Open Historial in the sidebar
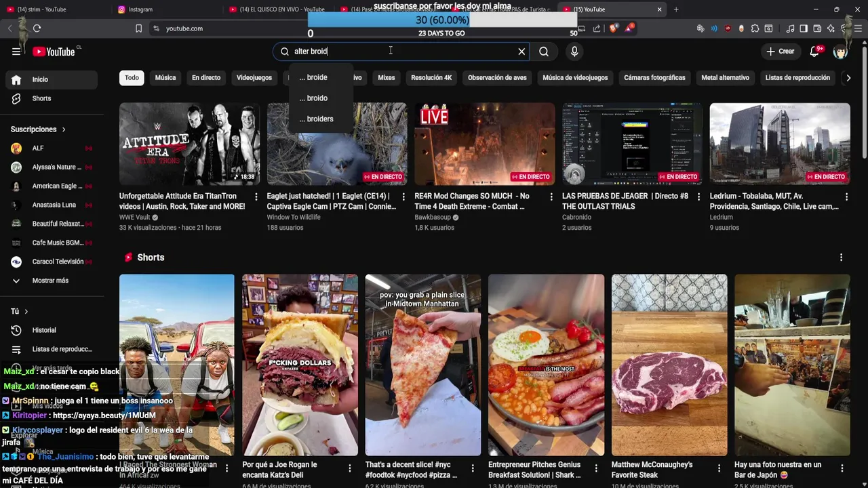 [x=52, y=330]
